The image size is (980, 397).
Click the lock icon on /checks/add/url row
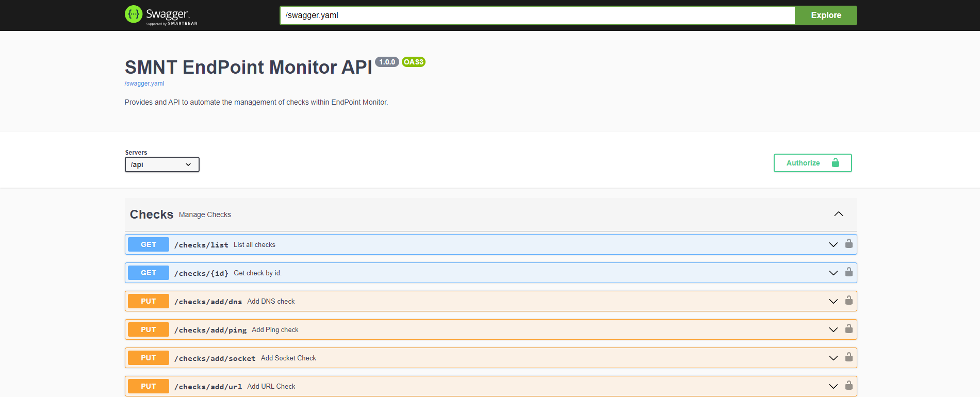(x=848, y=386)
